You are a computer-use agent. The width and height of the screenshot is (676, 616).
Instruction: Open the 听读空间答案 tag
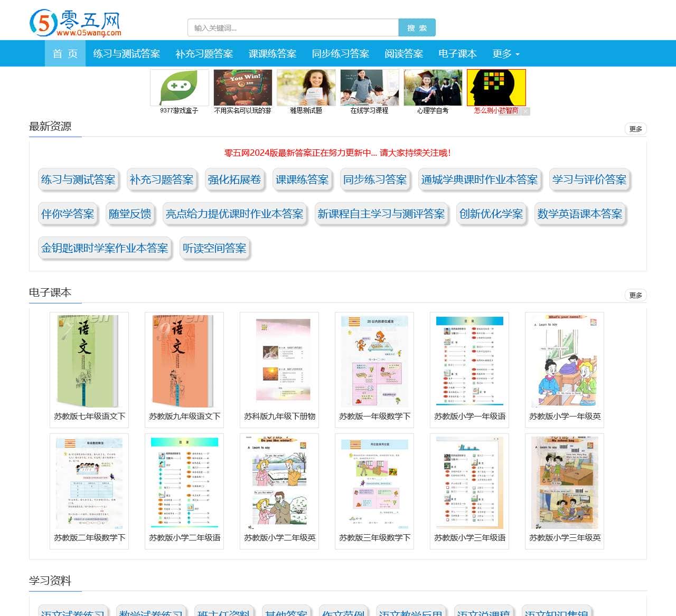pos(214,248)
